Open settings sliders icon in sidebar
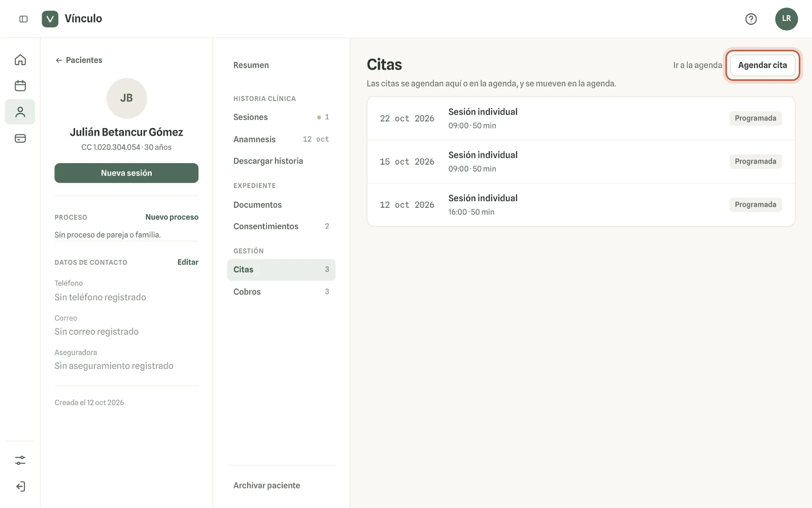The width and height of the screenshot is (812, 508). (20, 460)
